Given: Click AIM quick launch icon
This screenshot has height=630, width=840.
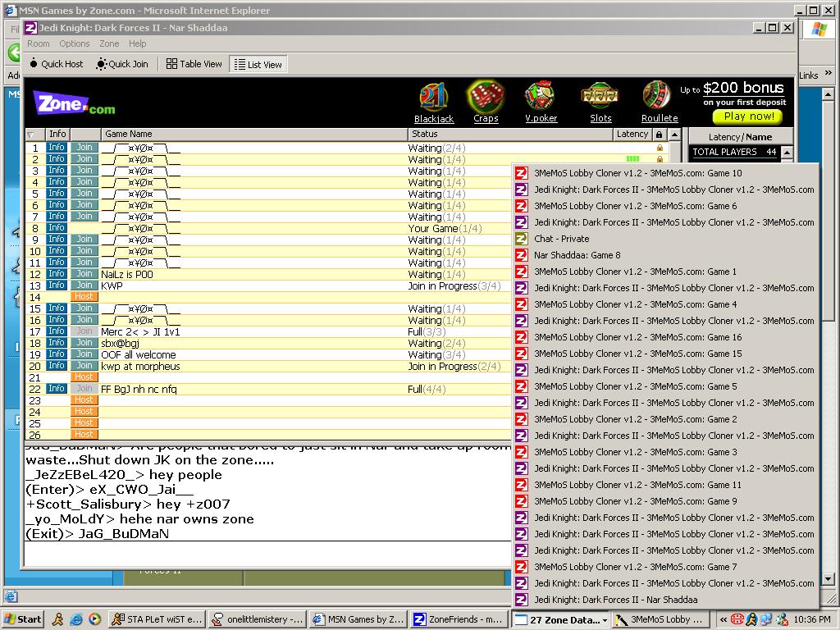Looking at the screenshot, I should [58, 619].
